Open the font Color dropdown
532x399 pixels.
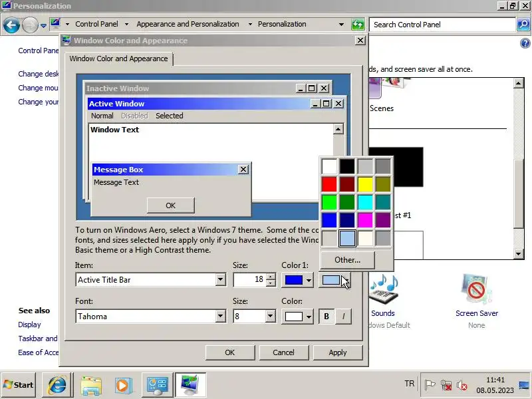[297, 317]
